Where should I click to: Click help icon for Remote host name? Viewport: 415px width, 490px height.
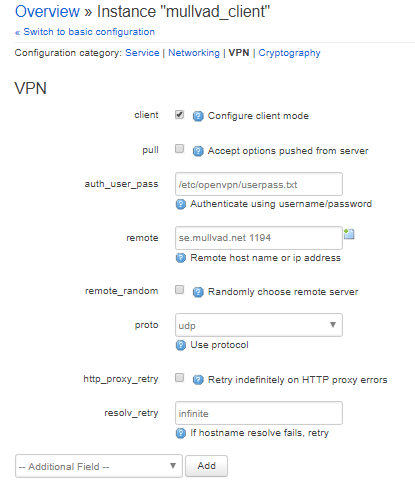click(x=180, y=258)
